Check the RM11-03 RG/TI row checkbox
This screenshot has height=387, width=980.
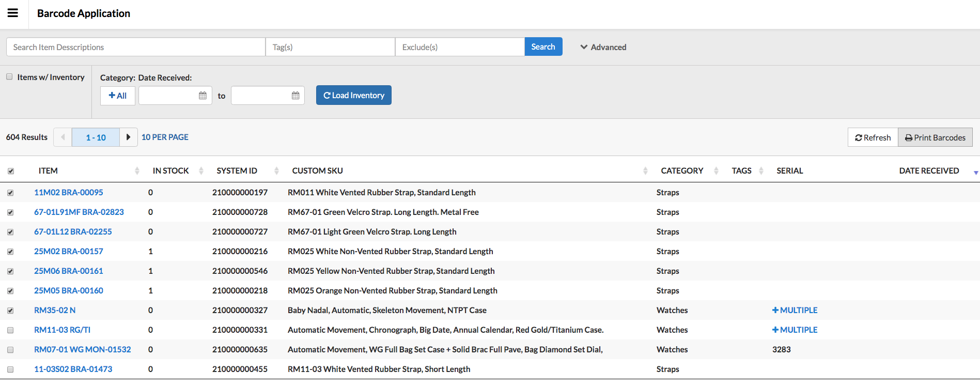click(10, 330)
